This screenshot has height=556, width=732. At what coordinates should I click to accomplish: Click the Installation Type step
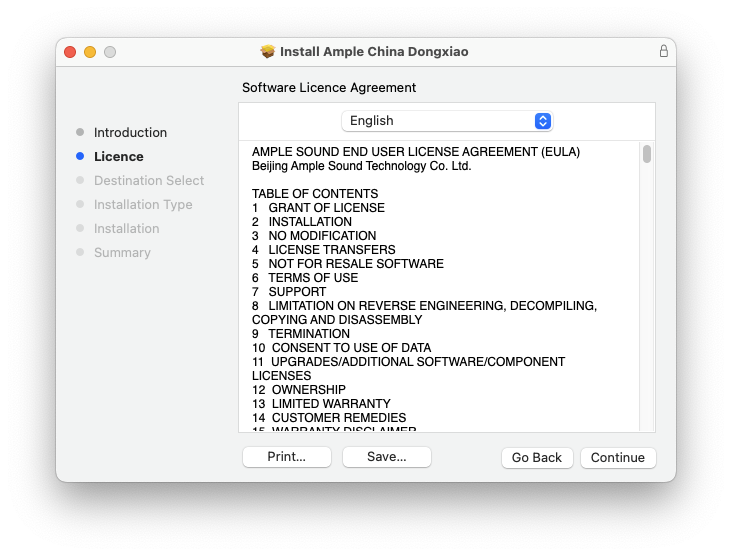142,205
